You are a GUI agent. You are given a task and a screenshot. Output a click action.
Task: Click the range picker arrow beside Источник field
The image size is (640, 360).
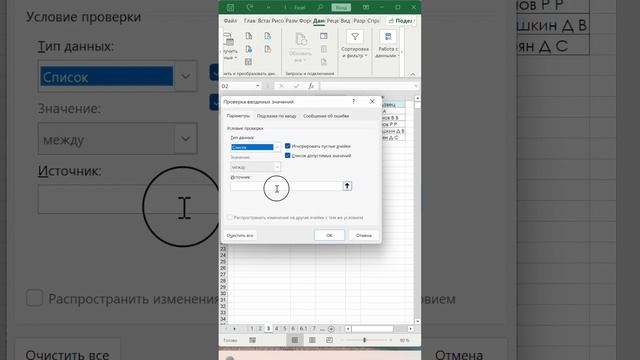point(347,186)
